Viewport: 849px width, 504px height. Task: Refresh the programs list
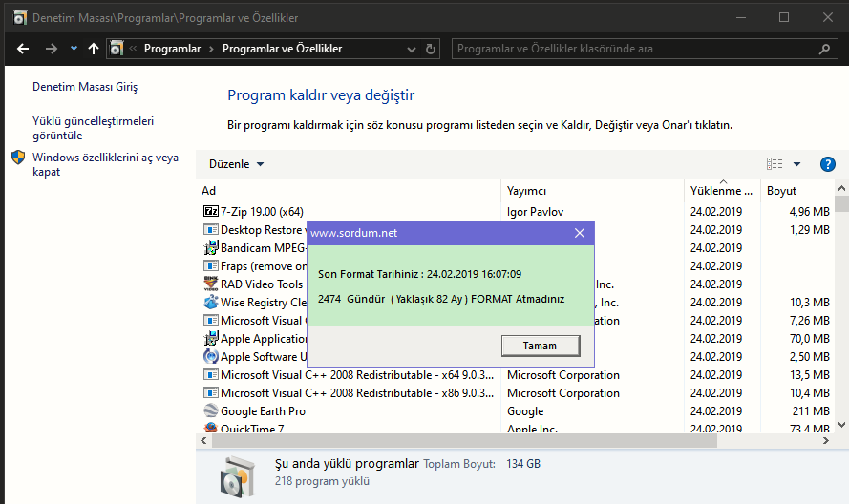pos(431,50)
